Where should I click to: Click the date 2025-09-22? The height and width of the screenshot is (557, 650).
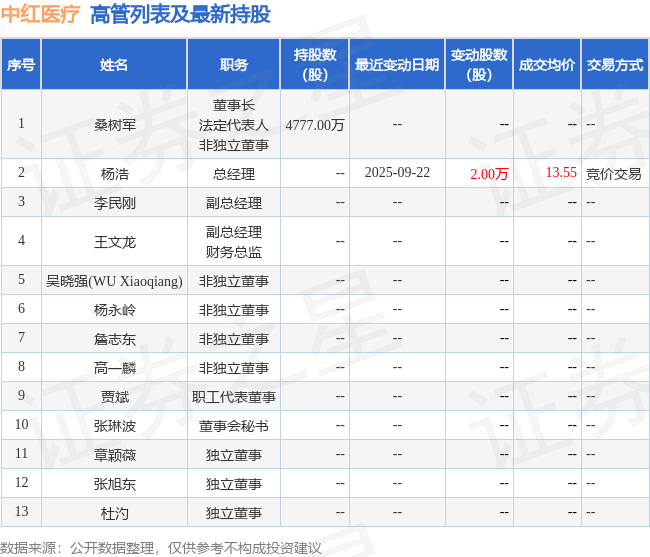(x=397, y=172)
